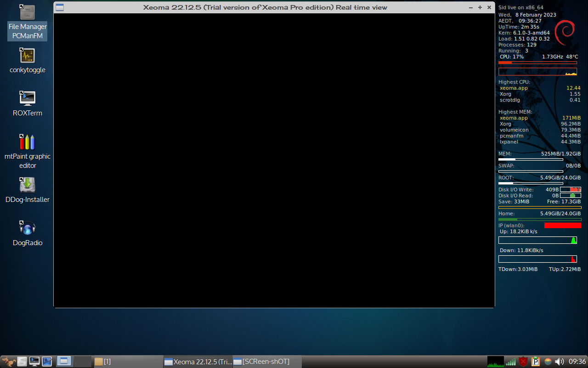The image size is (588, 368).
Task: Click the xeoma.app Highest CPU entry in conky
Action: tap(540, 88)
